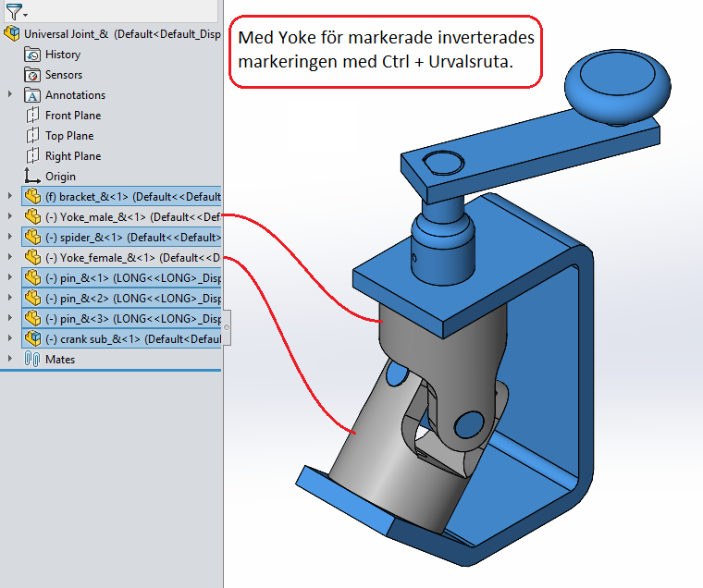This screenshot has height=588, width=703.
Task: Click the Mates paperclip icon
Action: [x=33, y=359]
